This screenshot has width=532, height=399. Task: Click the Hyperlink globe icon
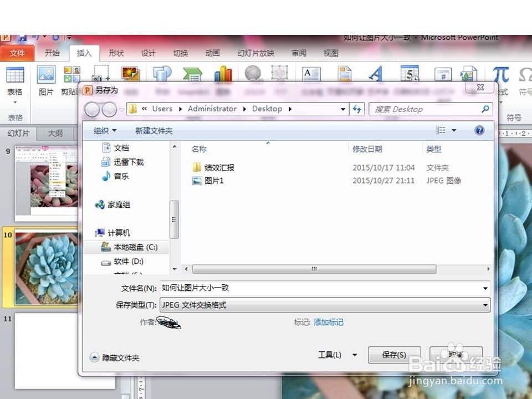(253, 73)
